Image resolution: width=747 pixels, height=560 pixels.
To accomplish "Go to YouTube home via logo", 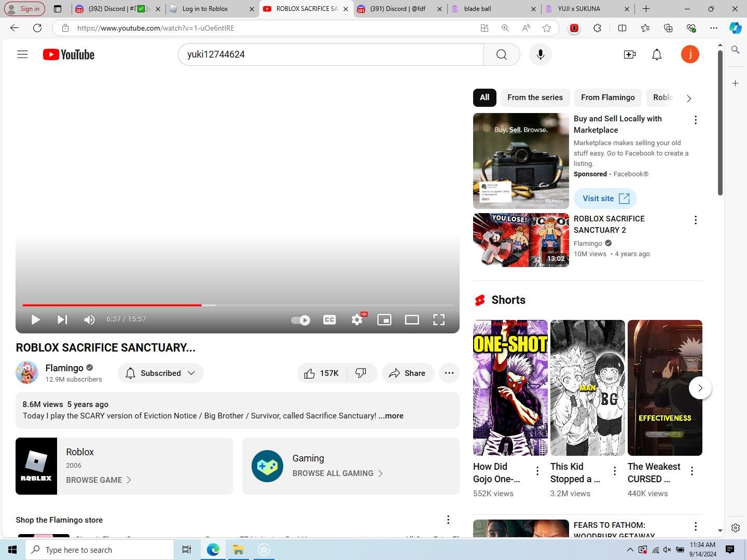I will pyautogui.click(x=68, y=54).
